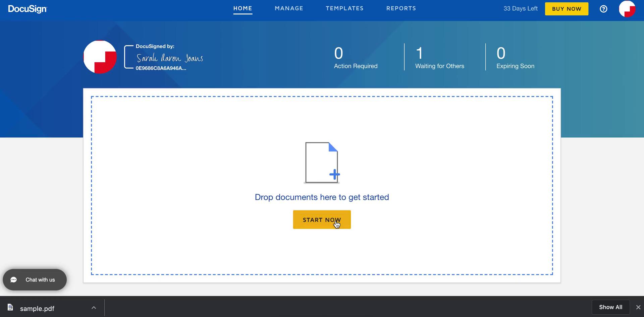View the Expiring Soon count
This screenshot has width=644, height=317.
pyautogui.click(x=515, y=58)
